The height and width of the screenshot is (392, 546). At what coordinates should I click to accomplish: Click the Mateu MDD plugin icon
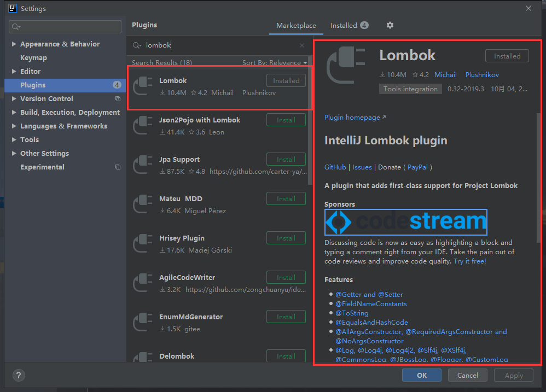pos(143,204)
